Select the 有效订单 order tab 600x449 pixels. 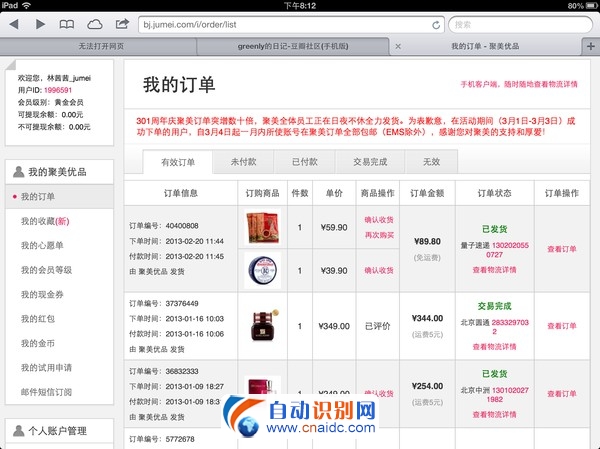(x=178, y=162)
